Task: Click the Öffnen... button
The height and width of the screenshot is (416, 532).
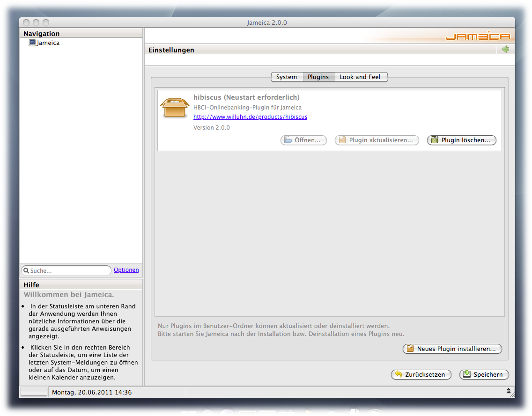Action: (x=303, y=140)
